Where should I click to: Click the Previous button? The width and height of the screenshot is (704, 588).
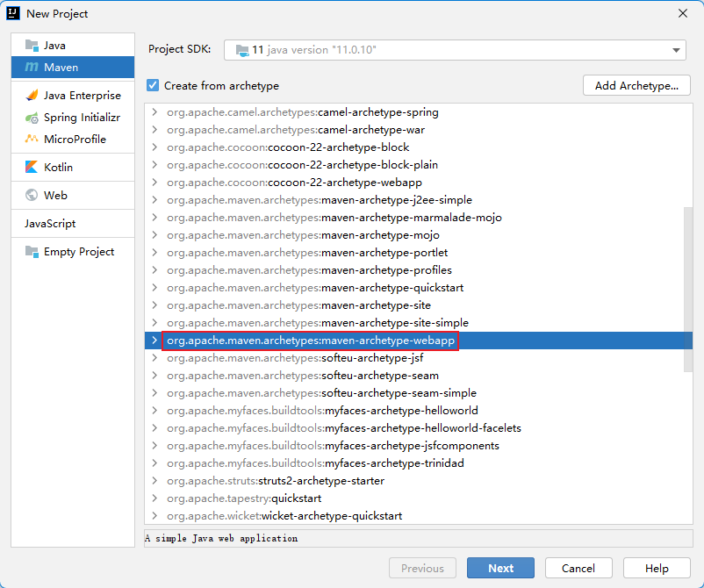click(422, 568)
